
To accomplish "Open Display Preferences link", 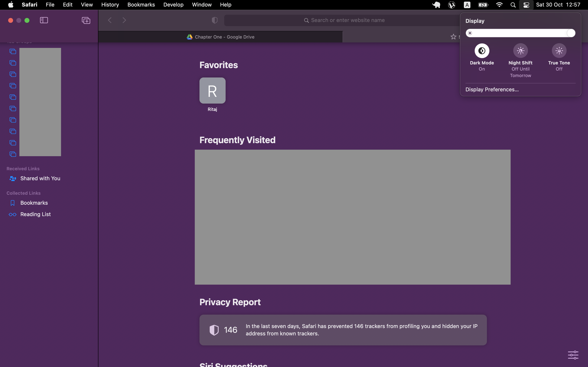I will click(x=492, y=90).
